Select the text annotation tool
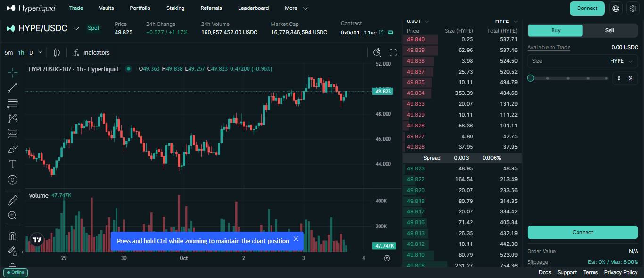Image resolution: width=644 pixels, height=278 pixels. click(x=12, y=164)
